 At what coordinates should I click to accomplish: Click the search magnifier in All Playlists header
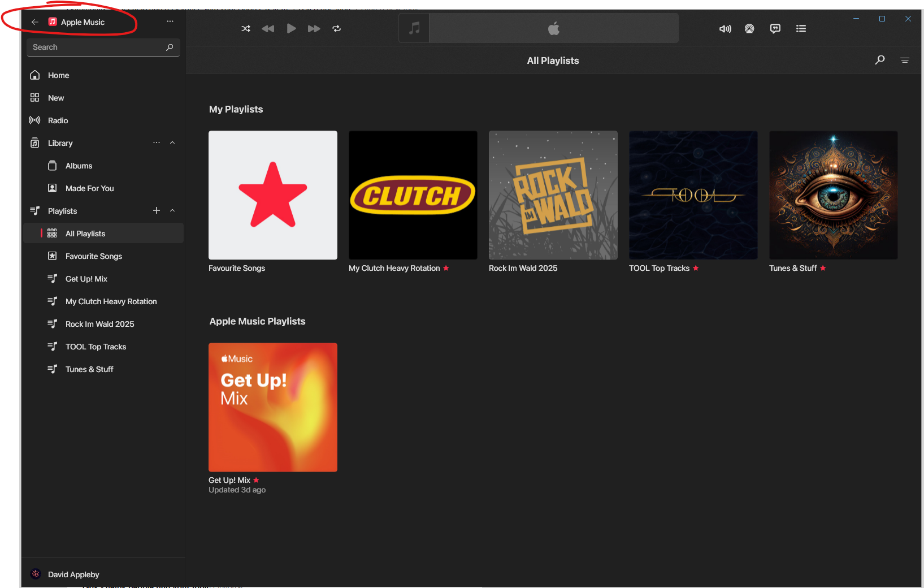coord(880,60)
